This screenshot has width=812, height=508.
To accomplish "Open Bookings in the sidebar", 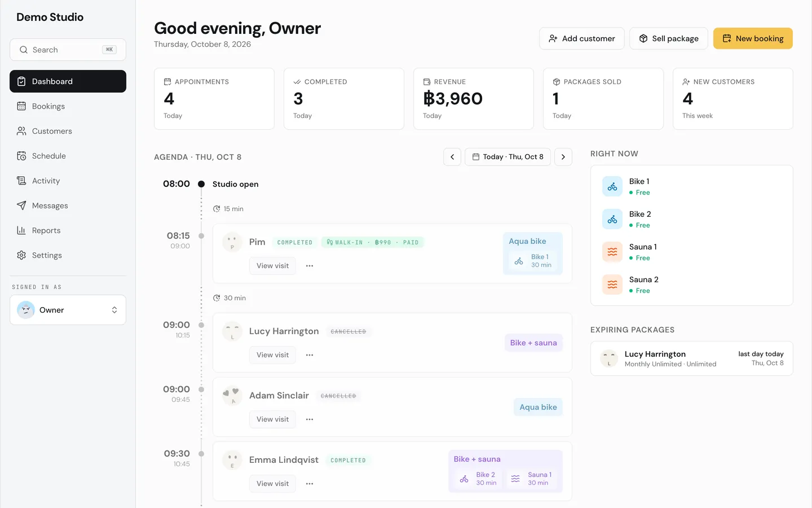I will 68,106.
